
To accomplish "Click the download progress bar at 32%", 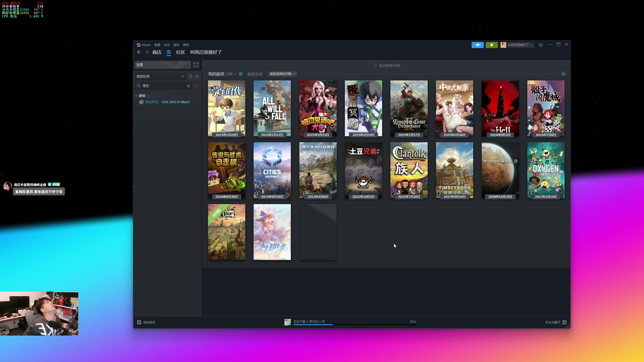I will click(355, 325).
